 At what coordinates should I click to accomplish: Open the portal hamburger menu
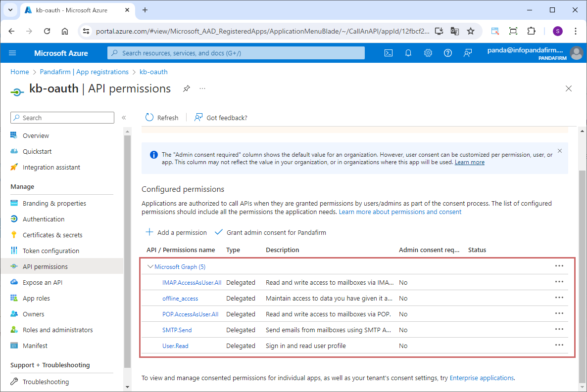(12, 53)
